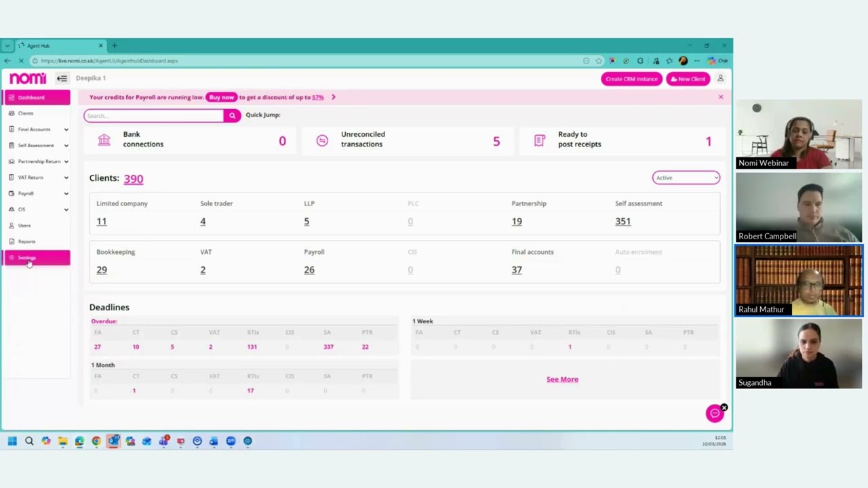The height and width of the screenshot is (488, 868).
Task: Open the Windows Start menu
Action: coord(12,441)
